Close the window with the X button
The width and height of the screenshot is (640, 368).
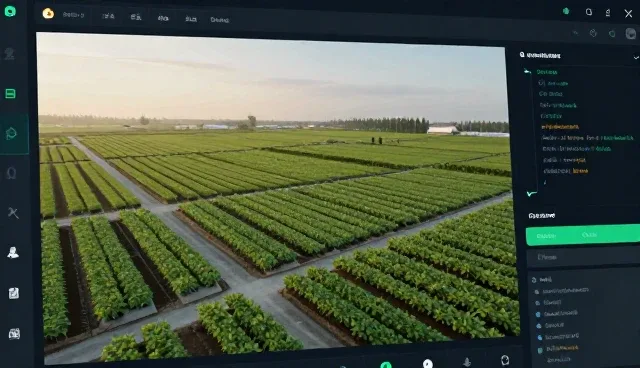click(x=628, y=13)
